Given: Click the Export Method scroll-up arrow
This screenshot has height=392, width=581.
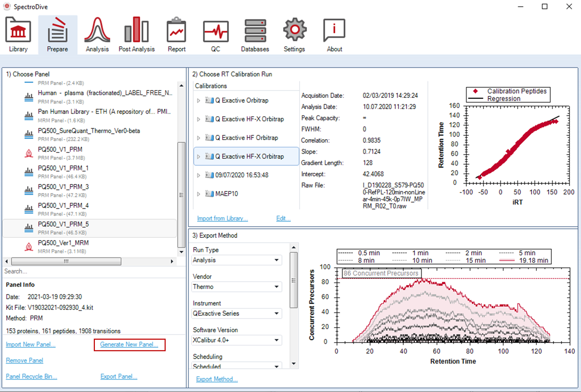Looking at the screenshot, I should pyautogui.click(x=294, y=247).
